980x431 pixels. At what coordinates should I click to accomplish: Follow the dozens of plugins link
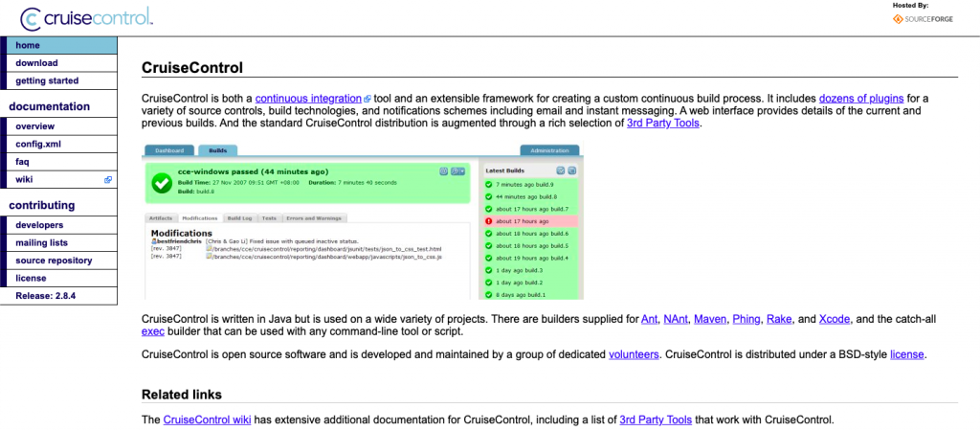(x=861, y=99)
